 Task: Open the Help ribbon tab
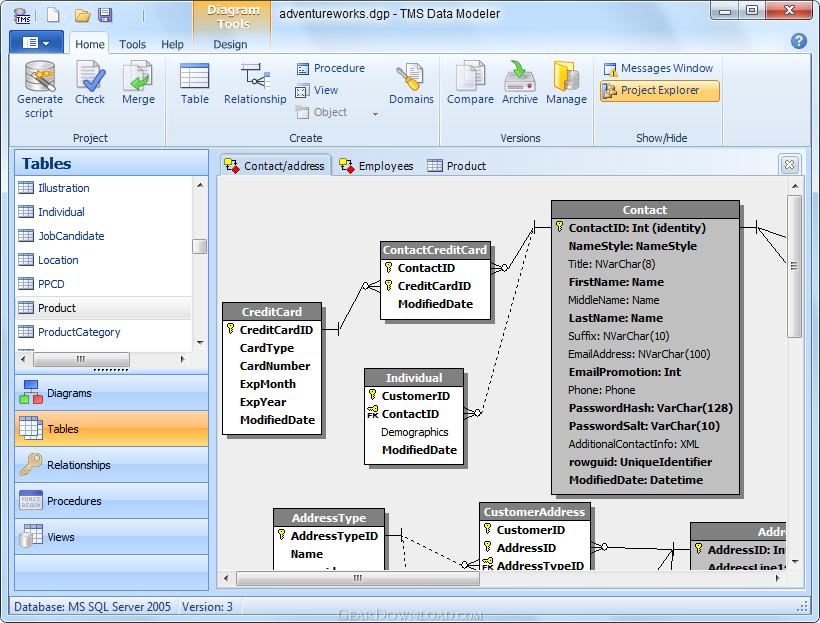(x=172, y=44)
